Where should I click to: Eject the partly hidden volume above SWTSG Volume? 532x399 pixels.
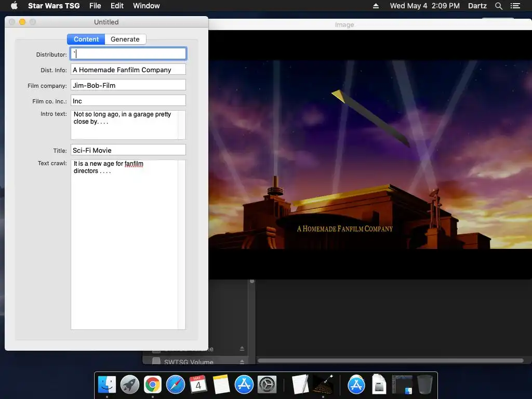pyautogui.click(x=242, y=349)
